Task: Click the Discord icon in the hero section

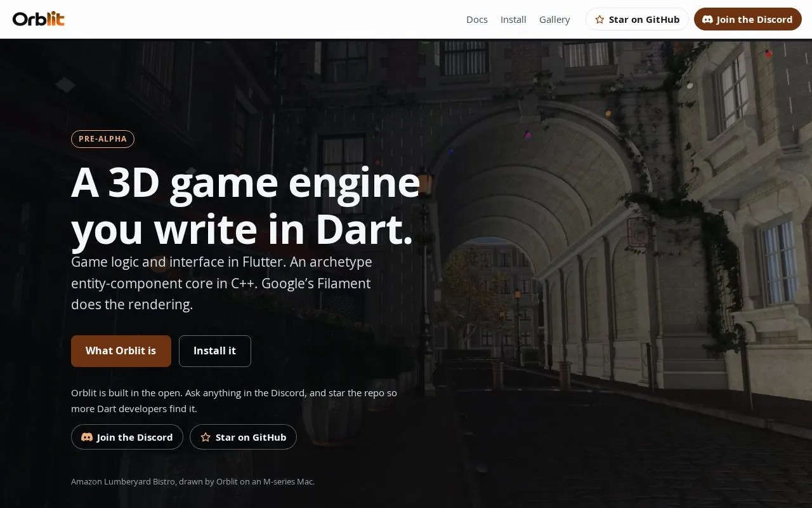Action: point(87,437)
